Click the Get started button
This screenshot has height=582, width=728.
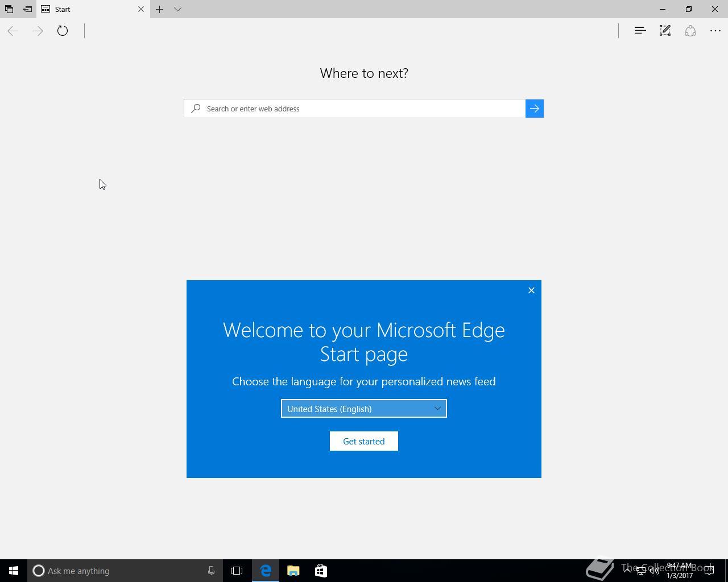tap(364, 441)
